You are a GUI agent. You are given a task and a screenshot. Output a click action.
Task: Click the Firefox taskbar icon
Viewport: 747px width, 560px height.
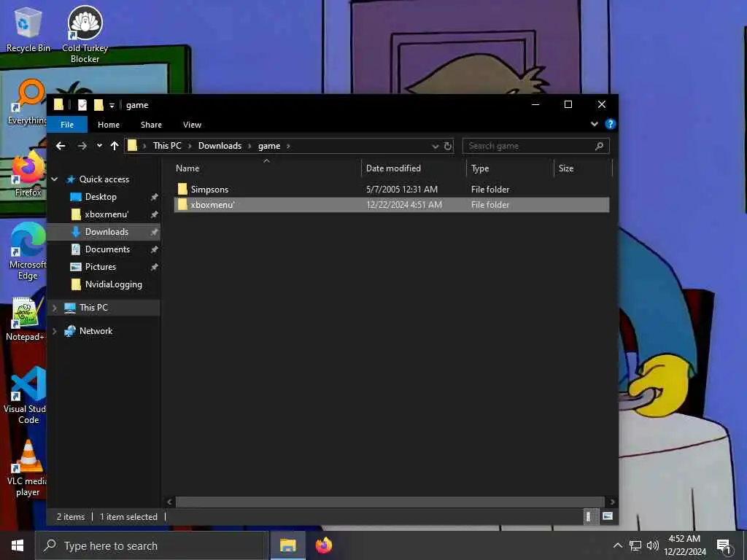click(x=324, y=545)
